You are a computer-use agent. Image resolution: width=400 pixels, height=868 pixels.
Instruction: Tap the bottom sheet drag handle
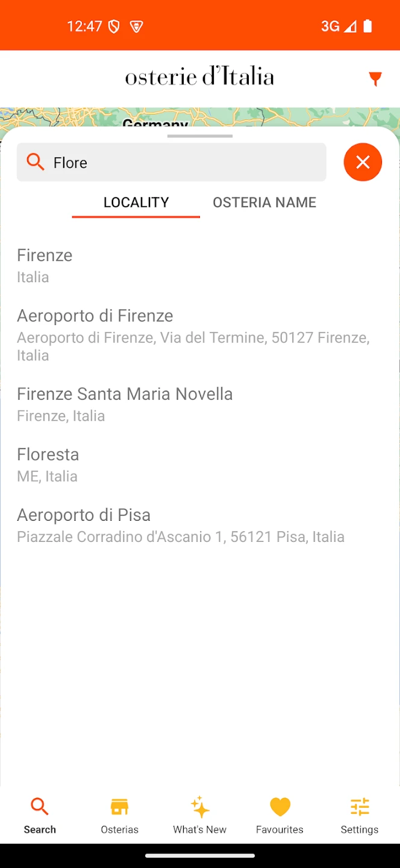coord(200,136)
